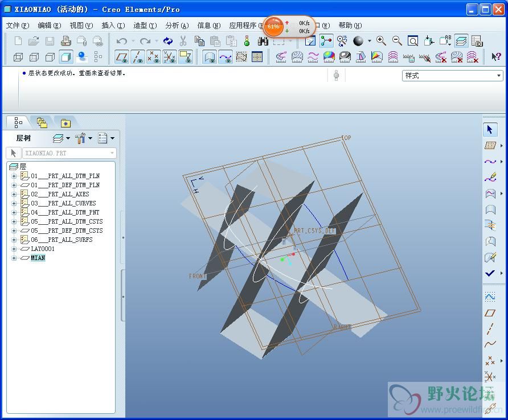Select the 04___PRT_ALL_DTM_PNT layer
This screenshot has height=420, width=508.
click(65, 212)
